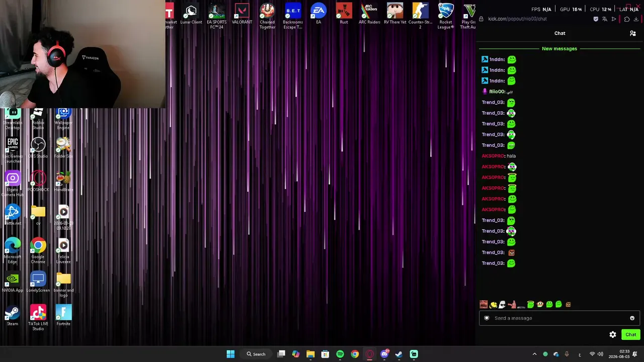Open Microsoft Store from the taskbar
The height and width of the screenshot is (362, 644).
pos(325,354)
